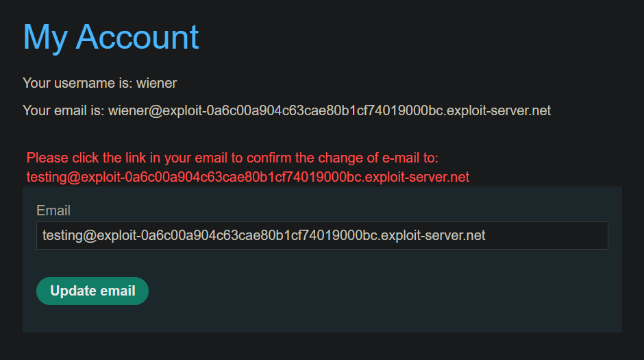This screenshot has height=360, width=644.
Task: Click the 'Your username is:' label text
Action: tap(77, 83)
